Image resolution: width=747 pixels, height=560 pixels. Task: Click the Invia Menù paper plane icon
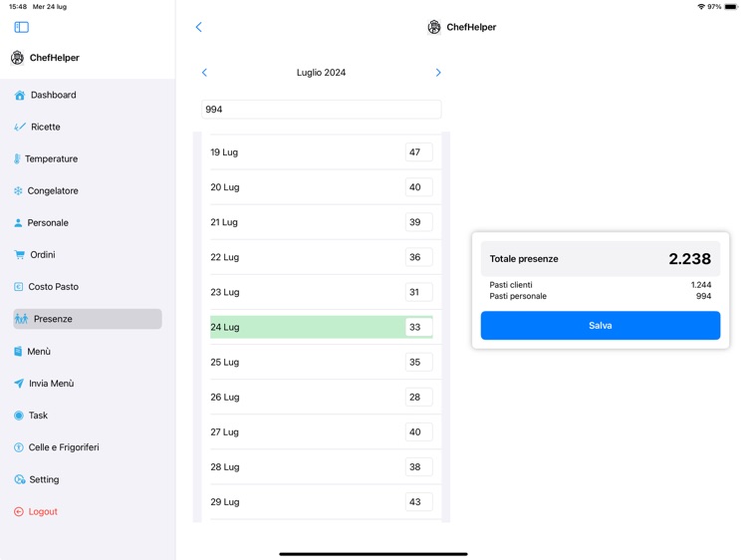coord(19,384)
